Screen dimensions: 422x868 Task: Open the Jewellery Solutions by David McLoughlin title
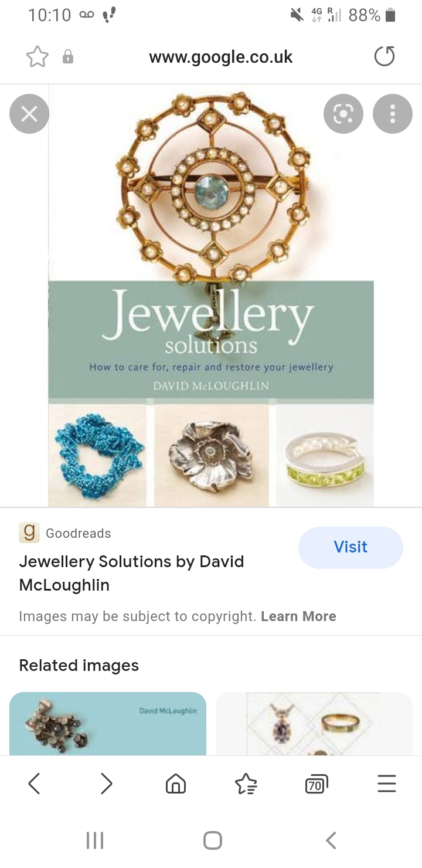click(131, 573)
